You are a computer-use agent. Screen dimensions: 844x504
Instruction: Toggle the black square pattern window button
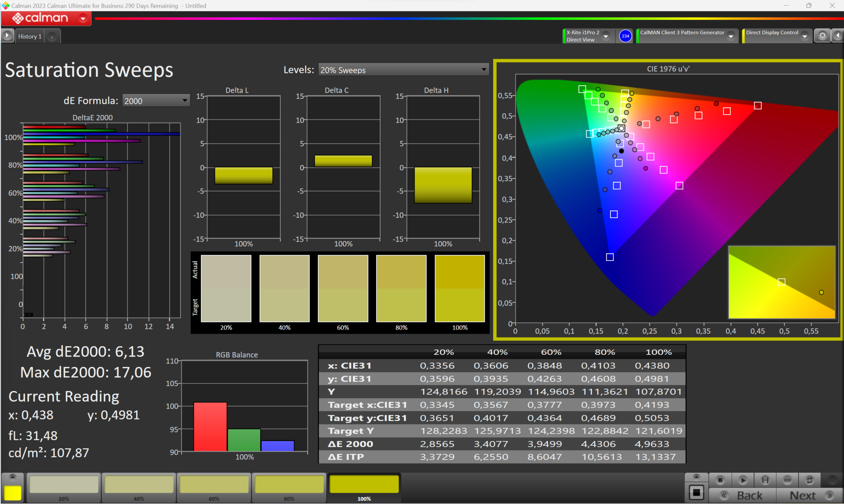click(x=696, y=493)
